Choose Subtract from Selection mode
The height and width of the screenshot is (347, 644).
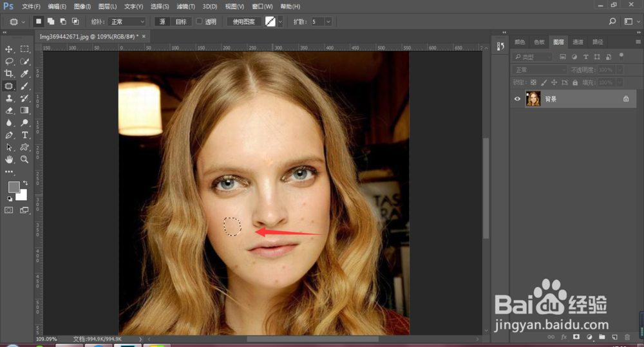click(63, 21)
